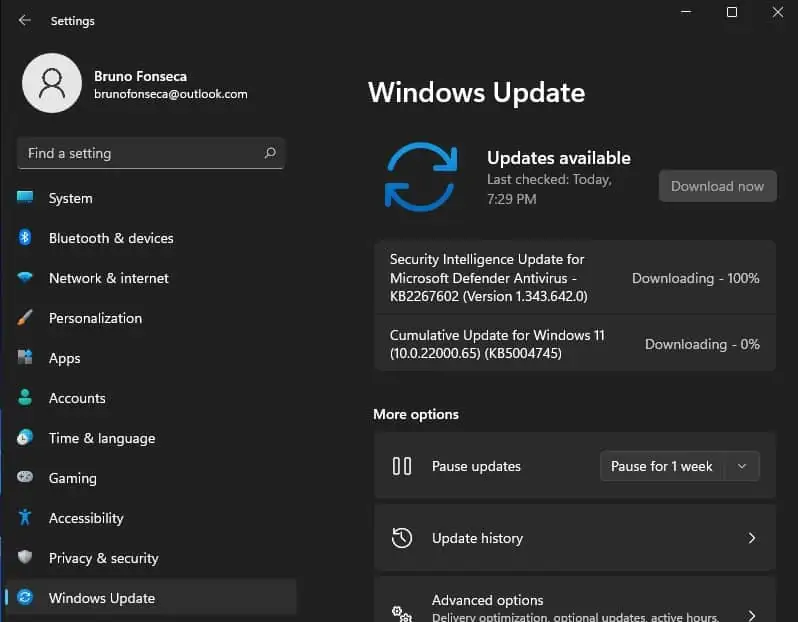This screenshot has width=798, height=622.
Task: Expand Update history chevron arrow
Action: [x=752, y=538]
